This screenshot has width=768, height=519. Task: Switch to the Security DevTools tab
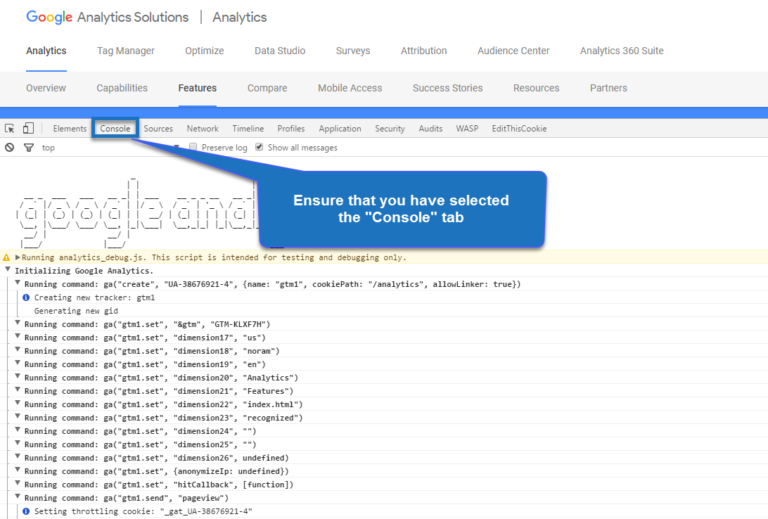(x=390, y=129)
